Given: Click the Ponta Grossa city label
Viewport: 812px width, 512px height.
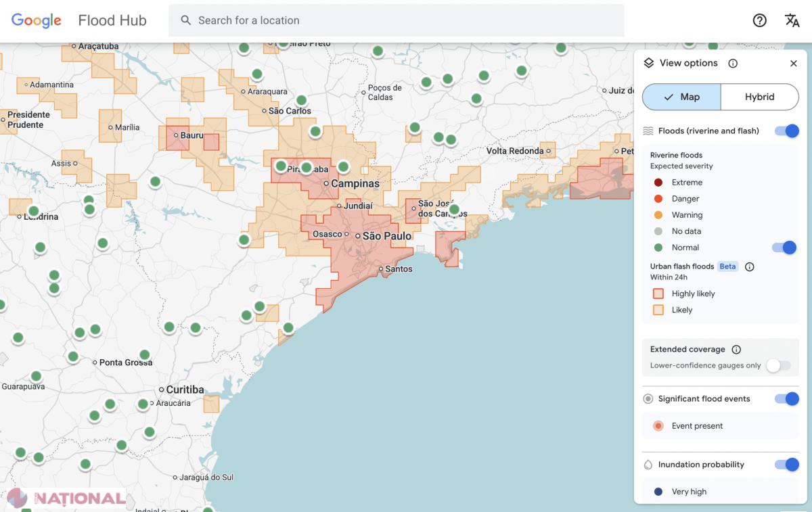Looking at the screenshot, I should pos(126,363).
